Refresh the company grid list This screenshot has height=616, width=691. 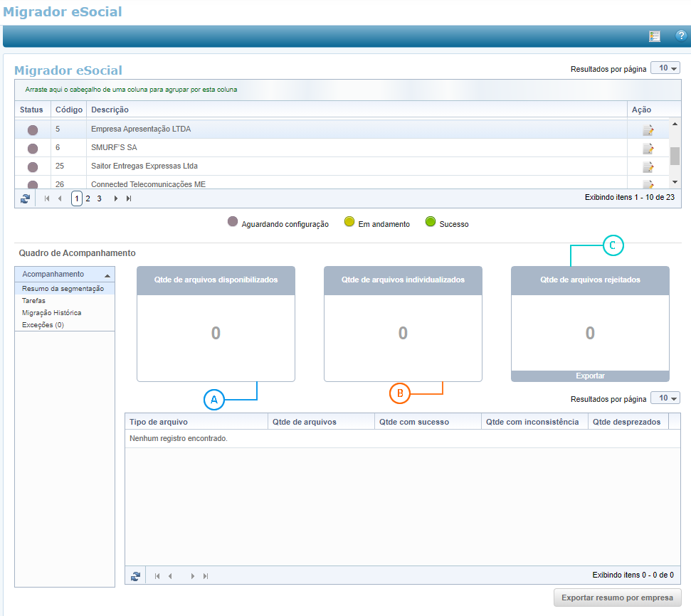(26, 199)
